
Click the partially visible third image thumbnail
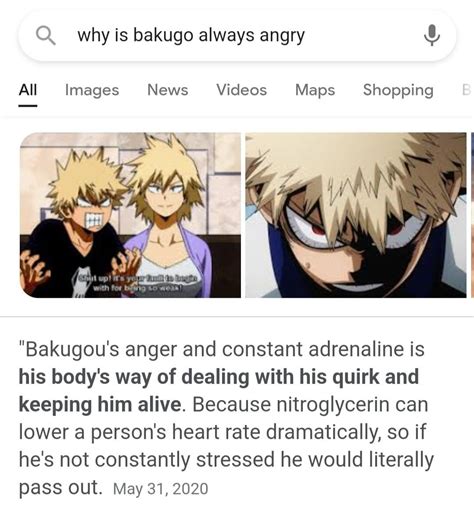472,215
